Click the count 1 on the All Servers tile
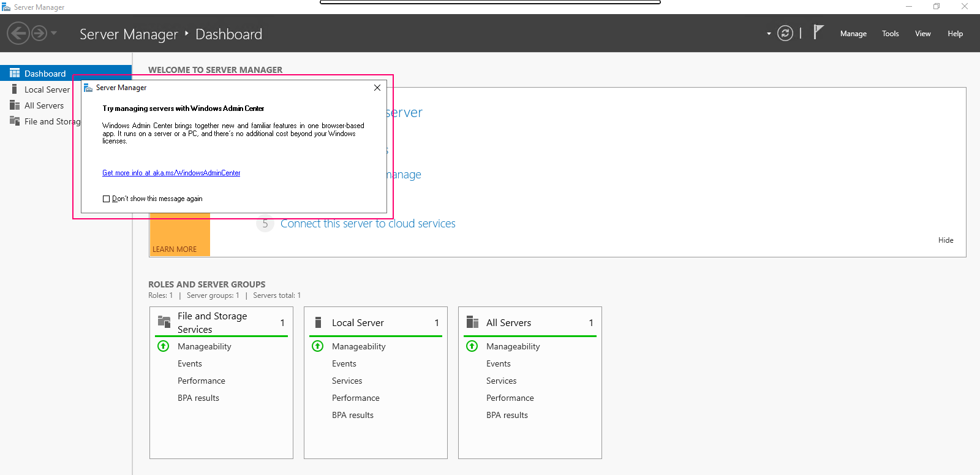Image resolution: width=980 pixels, height=475 pixels. (591, 322)
